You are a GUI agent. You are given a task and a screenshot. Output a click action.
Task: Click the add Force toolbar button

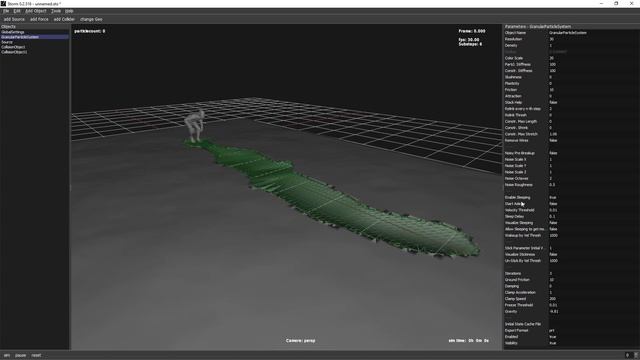tap(39, 19)
